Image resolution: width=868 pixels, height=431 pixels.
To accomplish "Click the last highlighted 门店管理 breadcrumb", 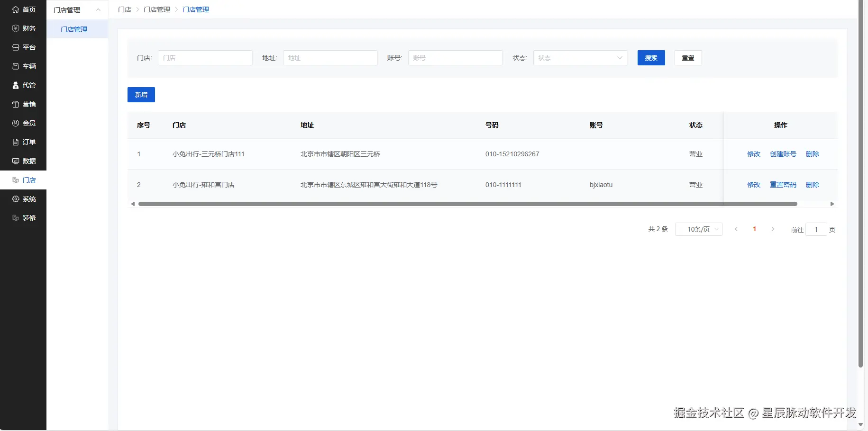I will (196, 9).
